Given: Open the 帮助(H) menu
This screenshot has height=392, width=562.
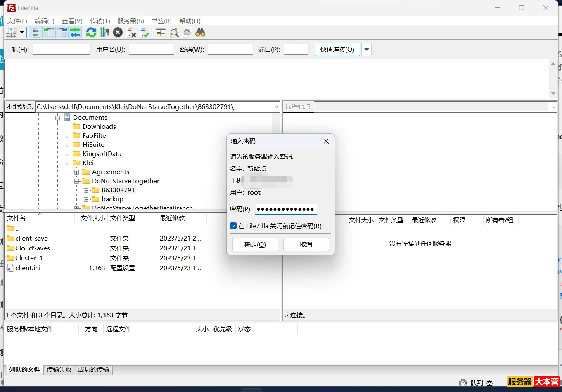Looking at the screenshot, I should pos(190,21).
